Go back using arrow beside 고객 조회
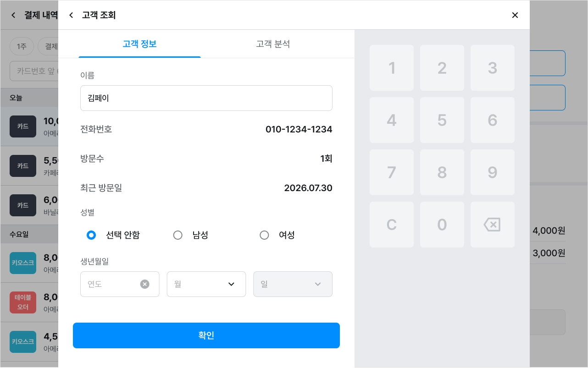The width and height of the screenshot is (588, 368). (71, 15)
